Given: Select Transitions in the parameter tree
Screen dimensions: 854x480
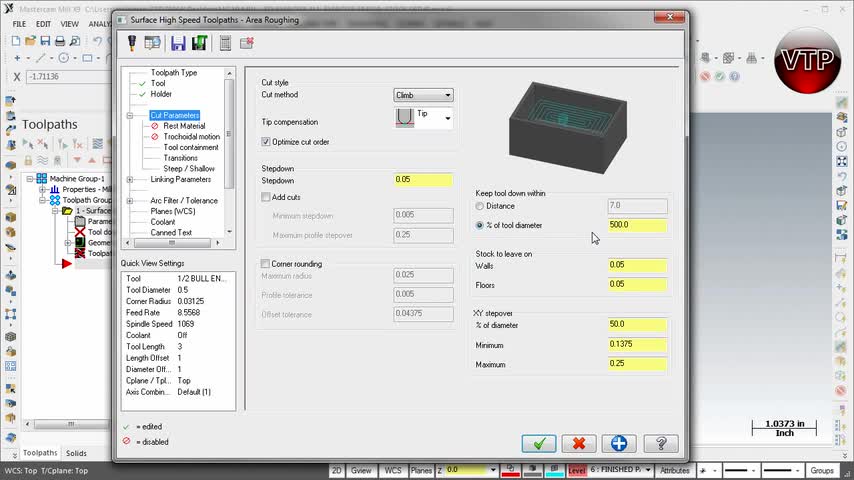Looking at the screenshot, I should (180, 158).
